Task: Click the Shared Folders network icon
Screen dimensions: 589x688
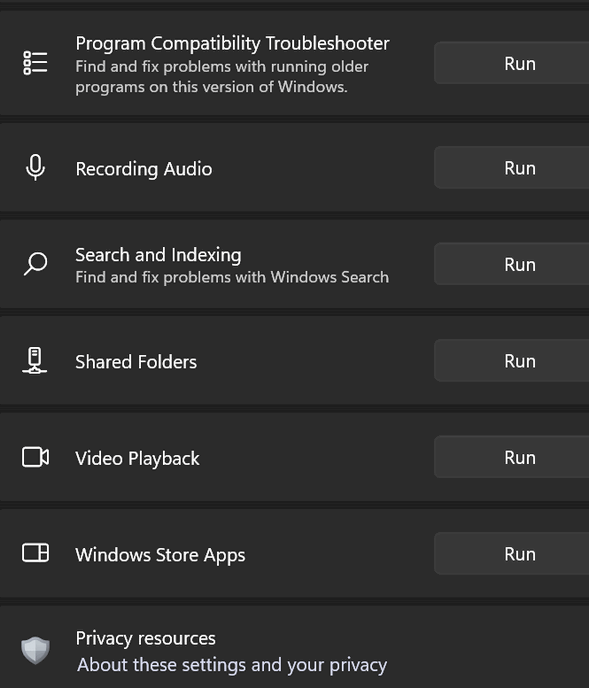Action: click(35, 360)
